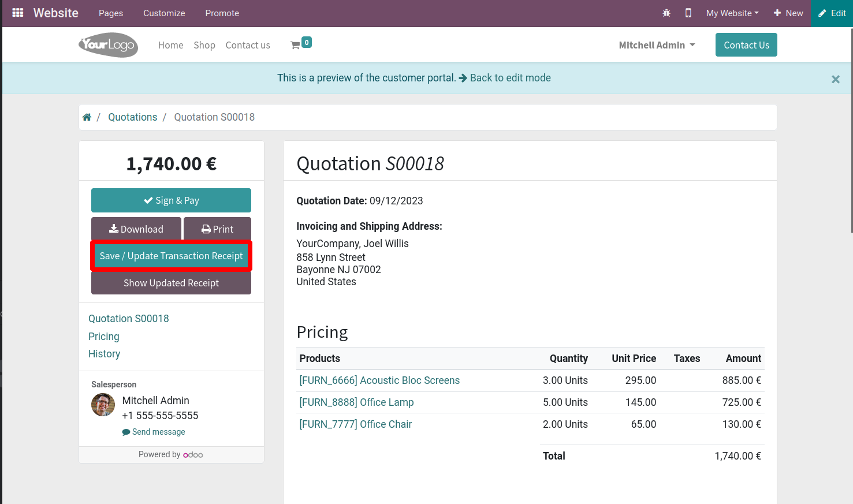Open the Pages menu
The width and height of the screenshot is (853, 504).
click(x=111, y=13)
